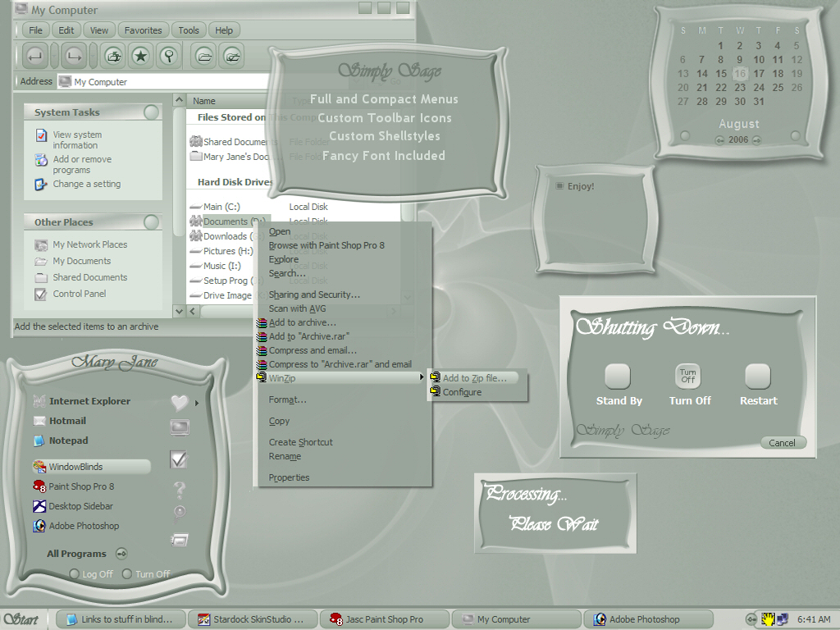Screen dimensions: 840x630
Task: Open the Edit menu
Action: click(66, 30)
